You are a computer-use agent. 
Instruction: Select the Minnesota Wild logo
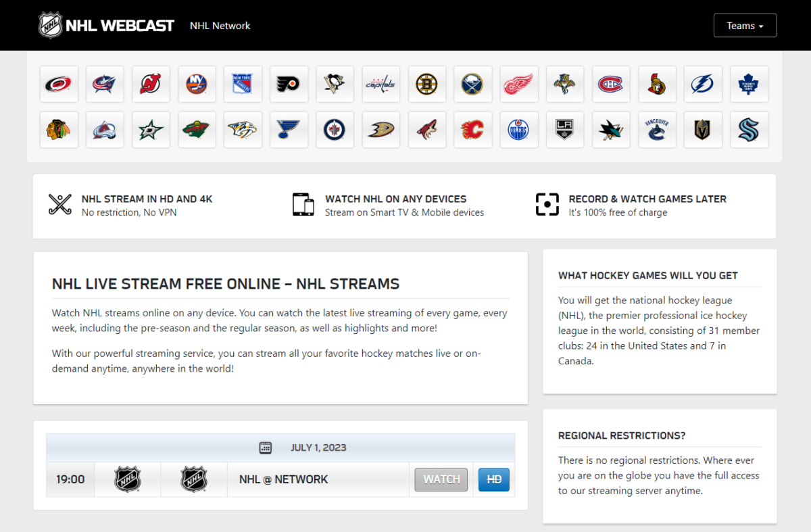click(197, 129)
